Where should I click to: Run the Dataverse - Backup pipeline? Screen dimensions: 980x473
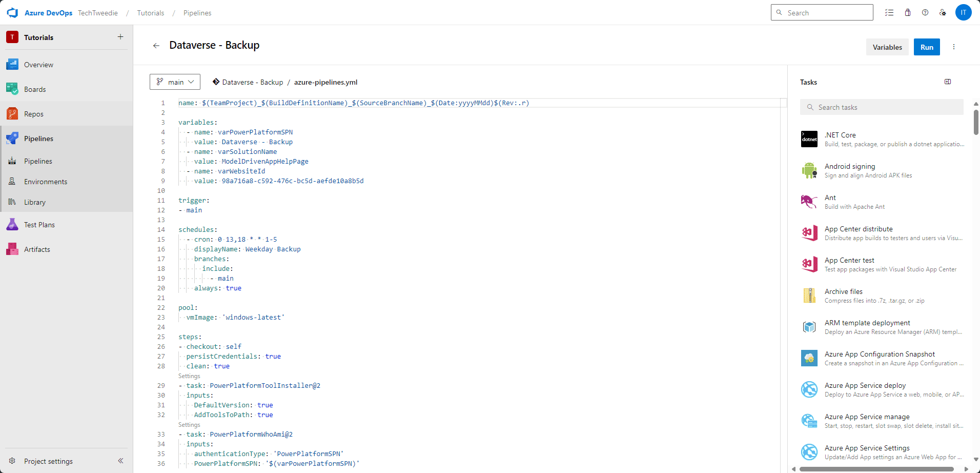point(927,47)
